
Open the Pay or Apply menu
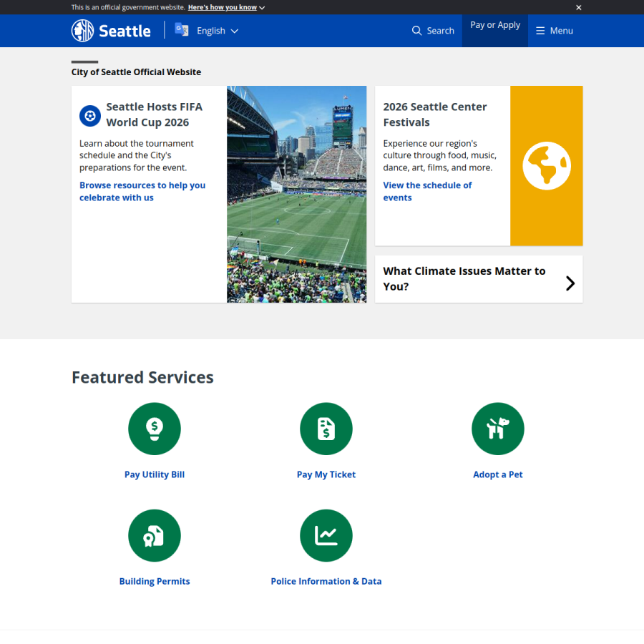coord(495,31)
